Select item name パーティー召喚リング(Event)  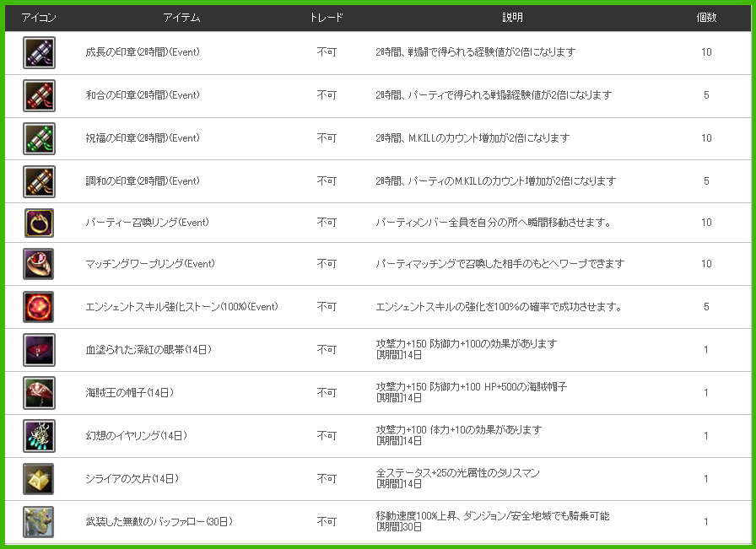tap(148, 222)
